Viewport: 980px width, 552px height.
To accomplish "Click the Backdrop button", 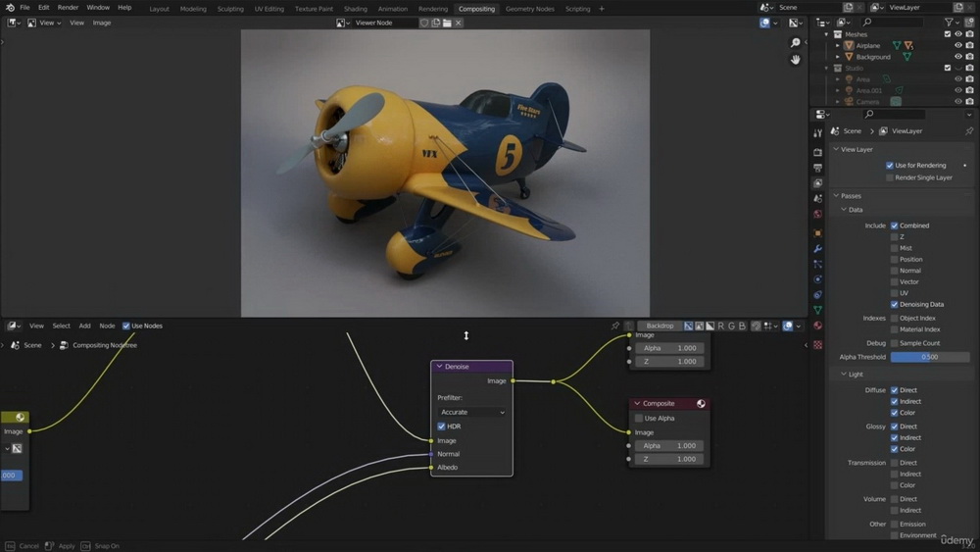I will click(660, 326).
